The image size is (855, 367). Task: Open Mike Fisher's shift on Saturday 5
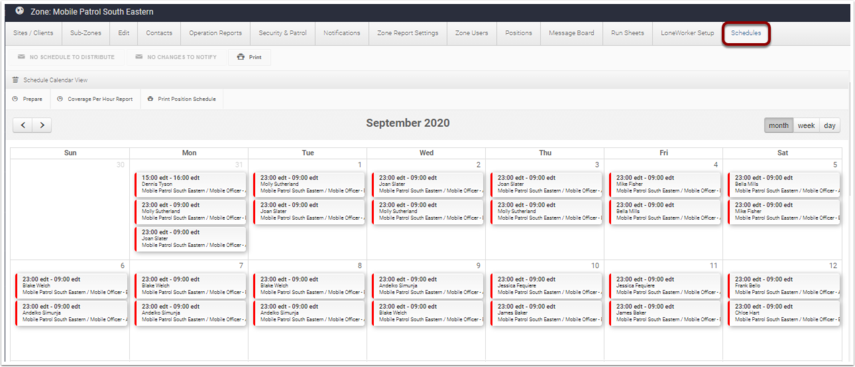(784, 212)
